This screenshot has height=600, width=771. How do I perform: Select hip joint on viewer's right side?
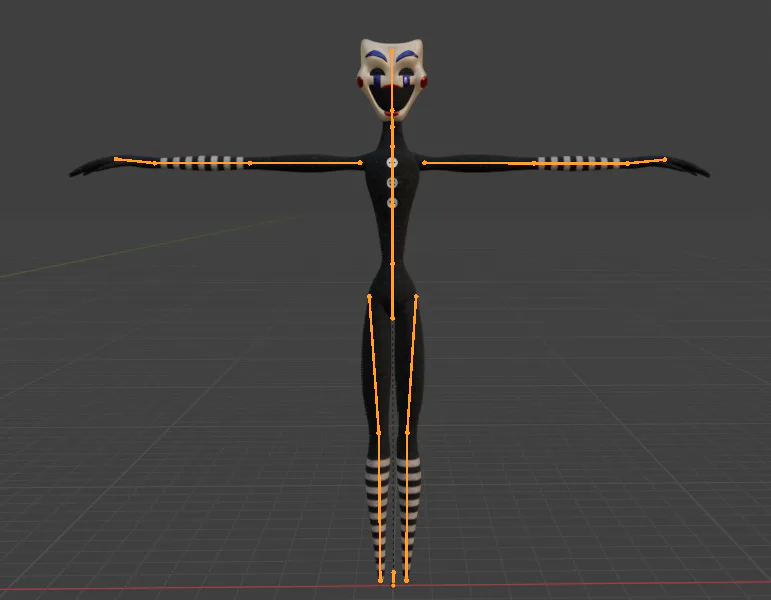coord(416,296)
